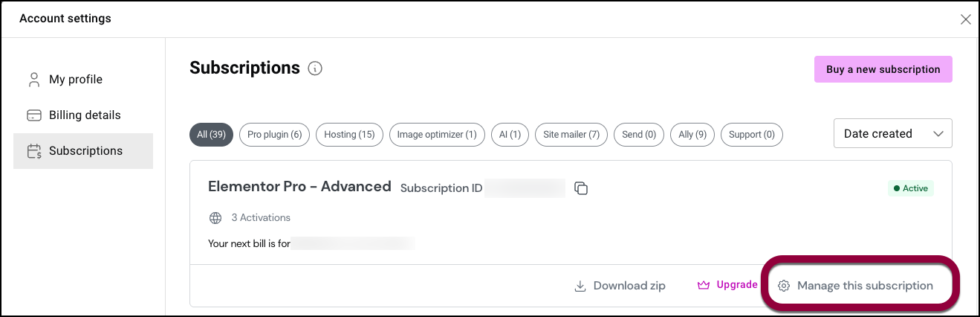This screenshot has width=980, height=317.
Task: Click the globe icon beside 3 Activations
Action: point(215,218)
